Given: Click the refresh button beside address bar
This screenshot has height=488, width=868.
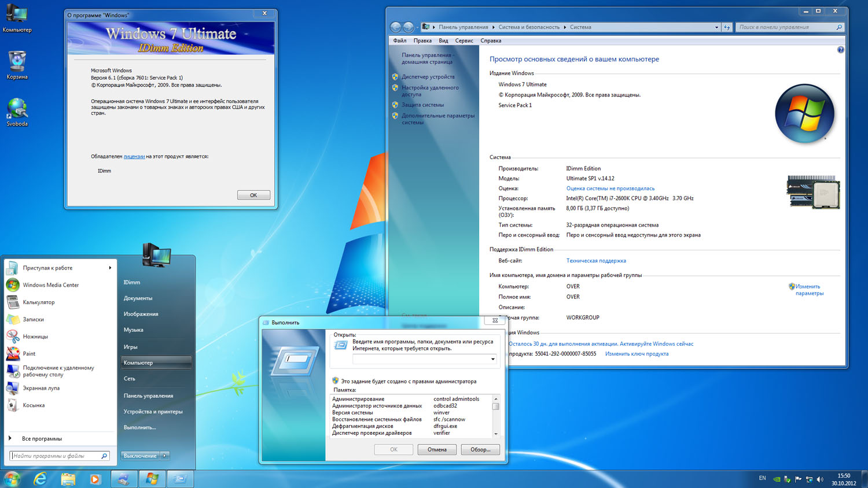Looking at the screenshot, I should click(727, 27).
